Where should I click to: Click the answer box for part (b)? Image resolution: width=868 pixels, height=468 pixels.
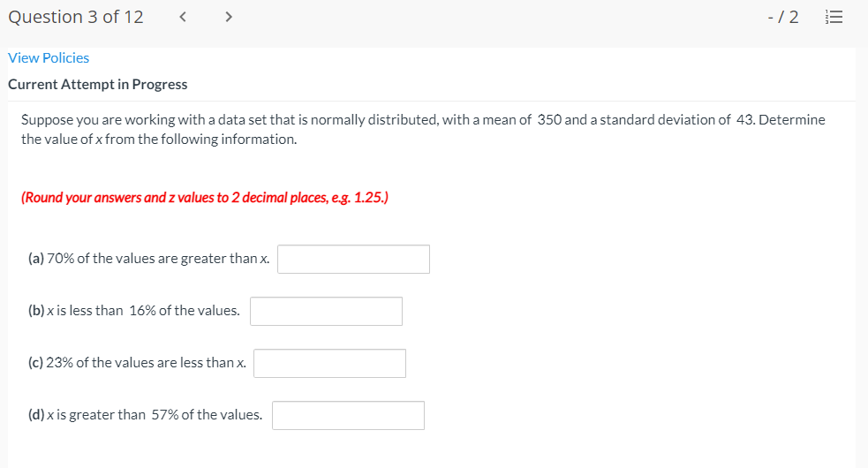(x=326, y=311)
